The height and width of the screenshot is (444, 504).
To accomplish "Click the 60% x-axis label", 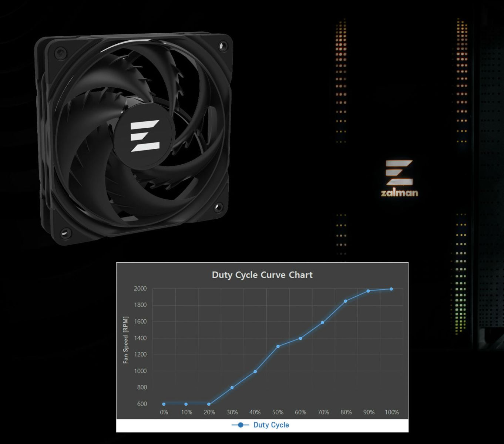I will coord(300,412).
